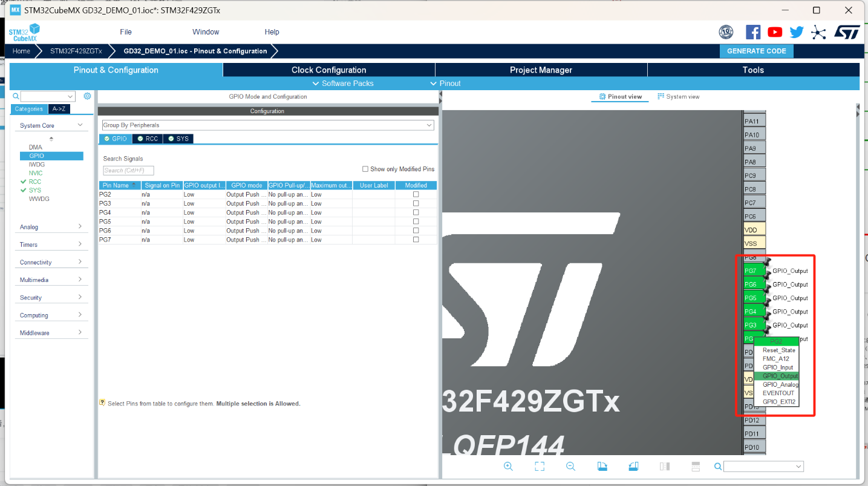Click the sort arrows above DMA

tap(51, 139)
